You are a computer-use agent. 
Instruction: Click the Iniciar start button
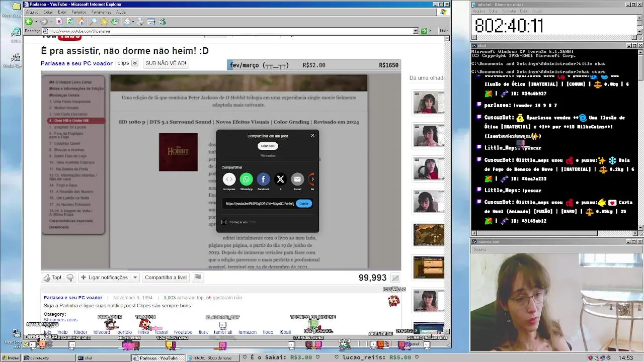tap(11, 358)
